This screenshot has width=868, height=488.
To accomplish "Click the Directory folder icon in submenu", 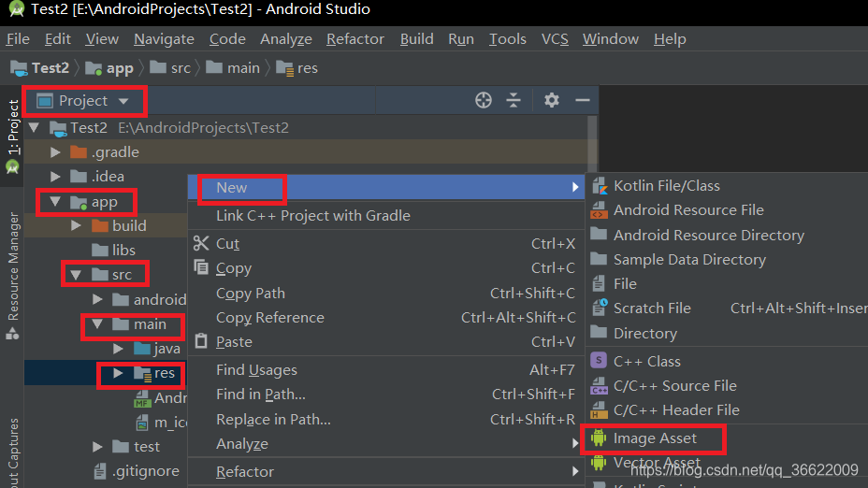I will tap(599, 332).
